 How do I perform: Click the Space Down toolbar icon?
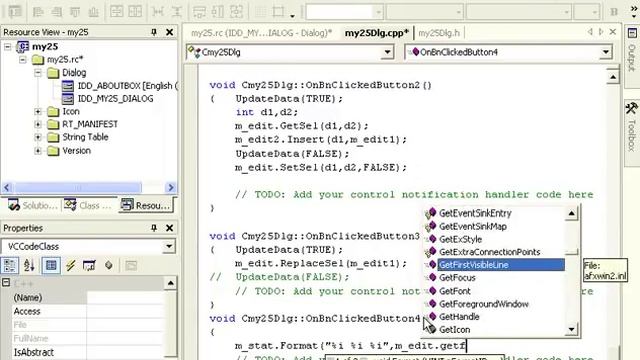176,12
